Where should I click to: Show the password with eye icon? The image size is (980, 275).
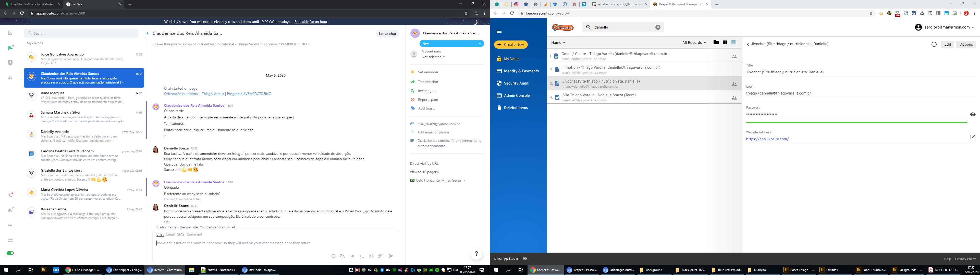(972, 114)
